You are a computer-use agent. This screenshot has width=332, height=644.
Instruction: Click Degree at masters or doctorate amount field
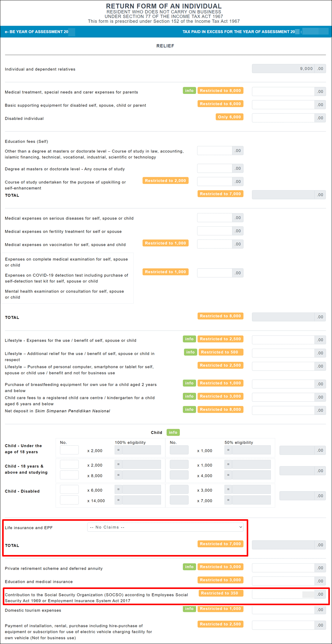215,168
